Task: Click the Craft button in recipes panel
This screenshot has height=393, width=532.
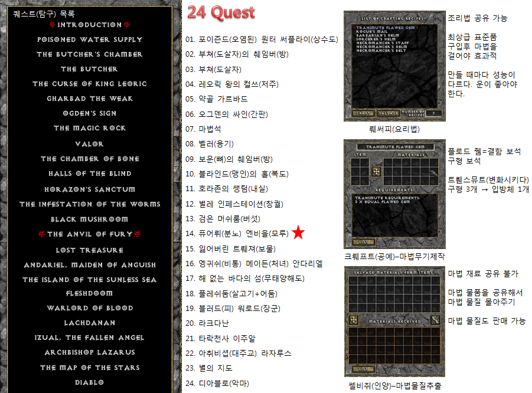Action: point(363,113)
